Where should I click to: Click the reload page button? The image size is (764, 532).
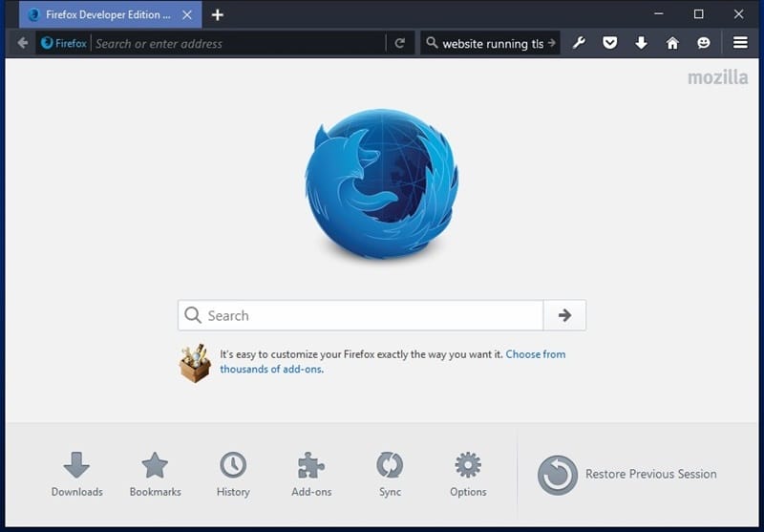point(400,43)
